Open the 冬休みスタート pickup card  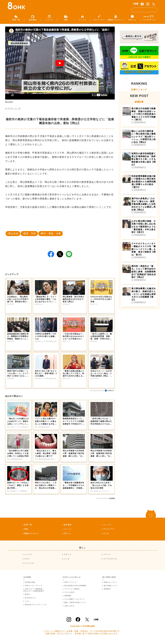(x=101, y=370)
